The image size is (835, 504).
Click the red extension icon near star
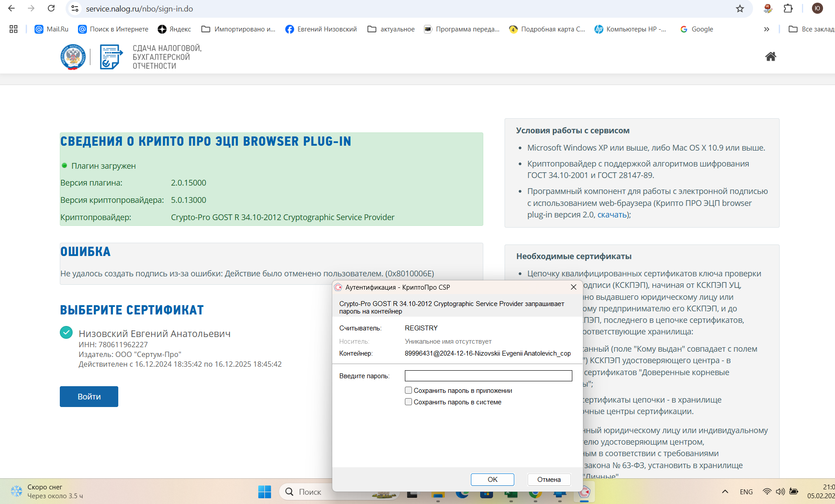coord(768,8)
